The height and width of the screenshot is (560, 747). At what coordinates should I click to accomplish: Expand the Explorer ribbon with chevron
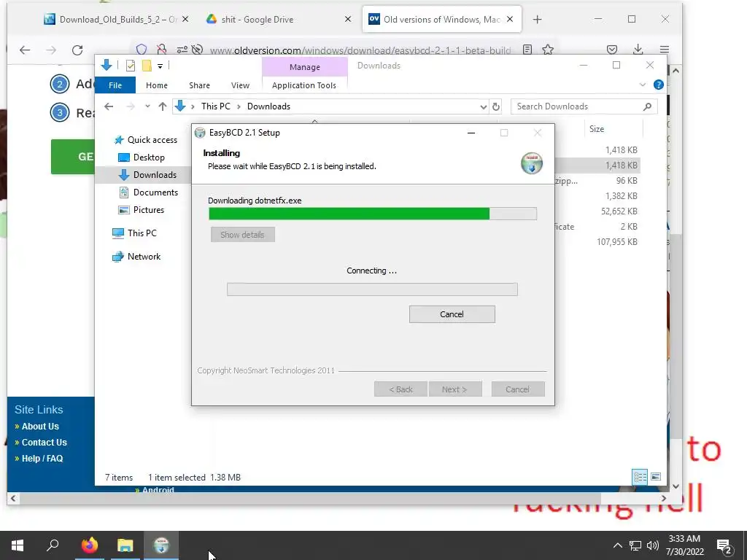click(x=642, y=85)
